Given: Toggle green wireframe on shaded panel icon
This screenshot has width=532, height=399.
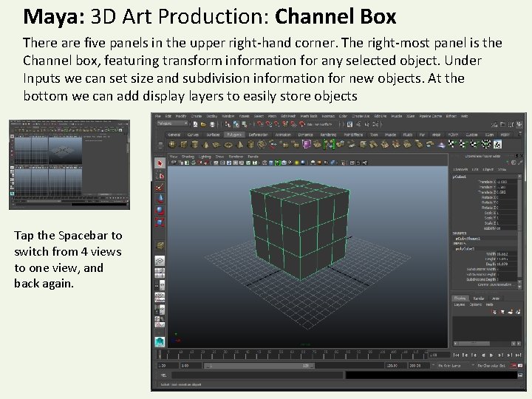Looking at the screenshot, I should [278, 163].
